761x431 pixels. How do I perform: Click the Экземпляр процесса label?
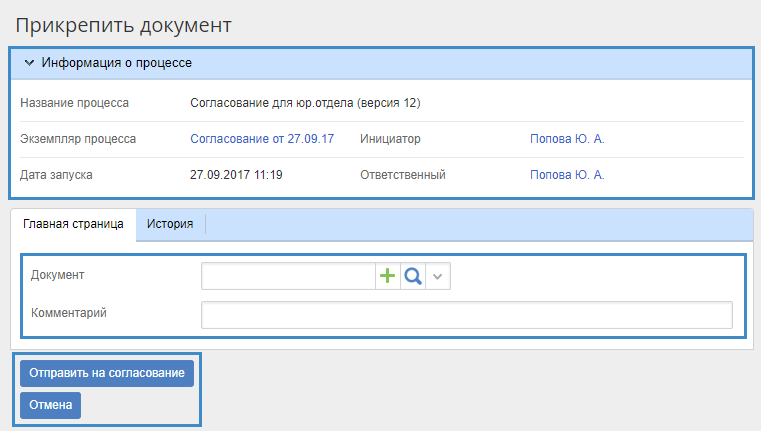point(78,139)
